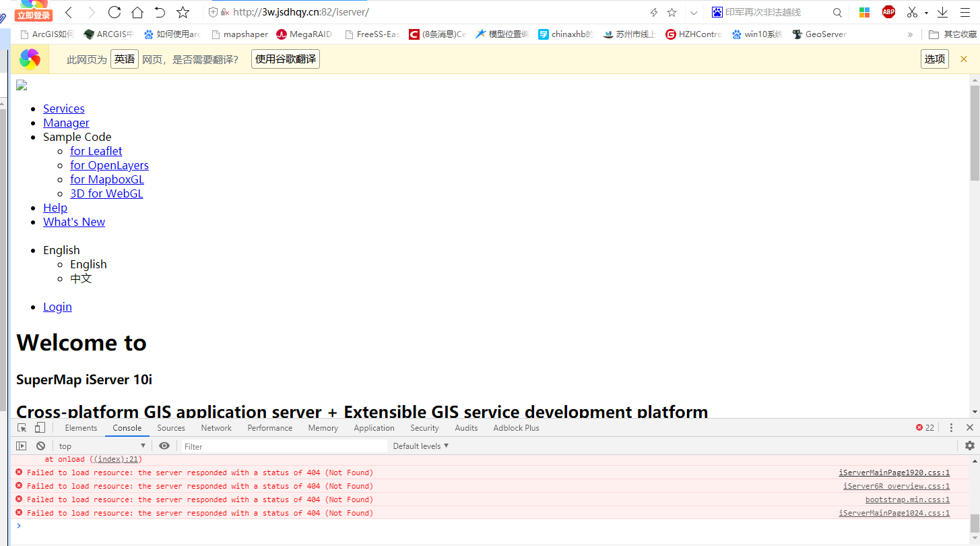Click the star icon inside the address bar
Screen dimensions: 980x546
(672, 12)
